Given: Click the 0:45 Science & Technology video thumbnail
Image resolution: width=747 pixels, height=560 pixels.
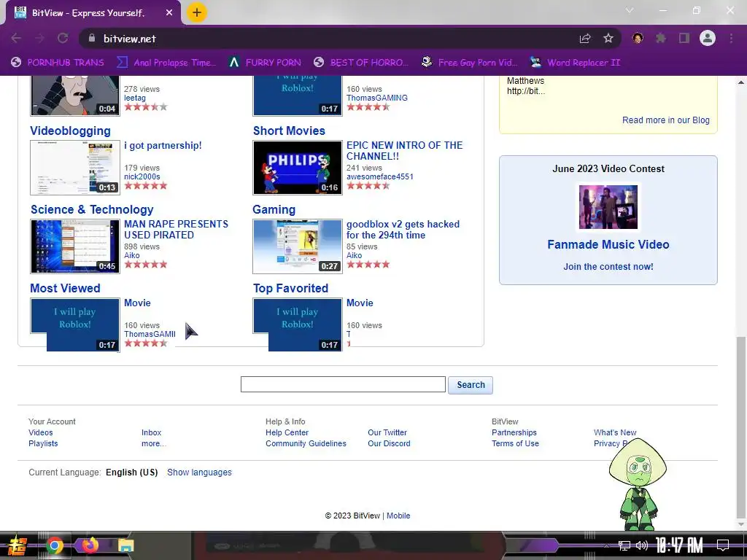Looking at the screenshot, I should [x=75, y=246].
